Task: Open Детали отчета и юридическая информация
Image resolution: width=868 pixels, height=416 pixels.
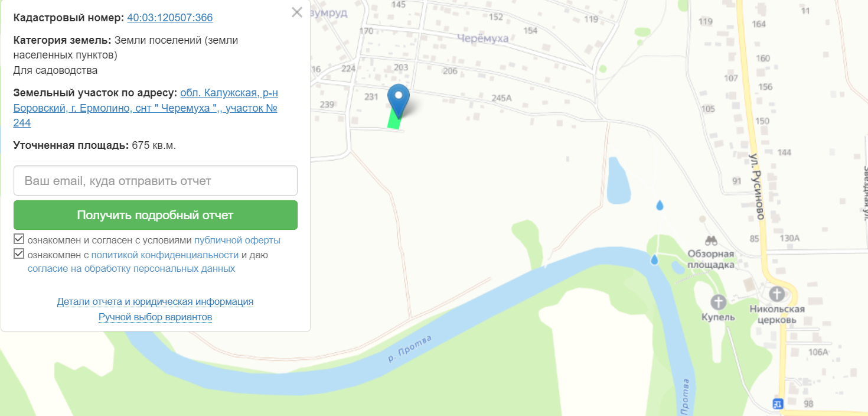Action: click(x=155, y=302)
